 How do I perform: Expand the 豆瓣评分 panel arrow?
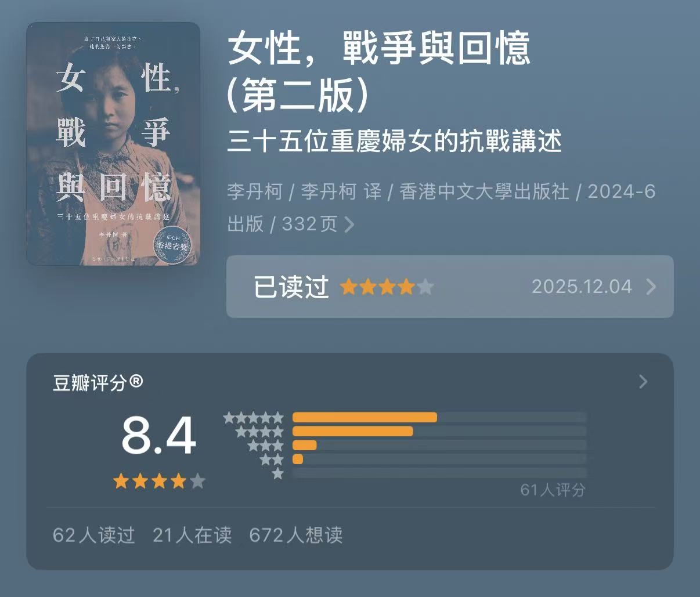click(x=643, y=382)
